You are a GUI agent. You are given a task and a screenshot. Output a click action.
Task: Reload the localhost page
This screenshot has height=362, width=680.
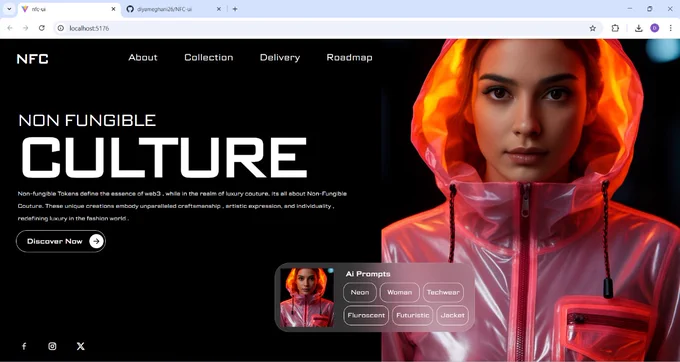pos(42,28)
